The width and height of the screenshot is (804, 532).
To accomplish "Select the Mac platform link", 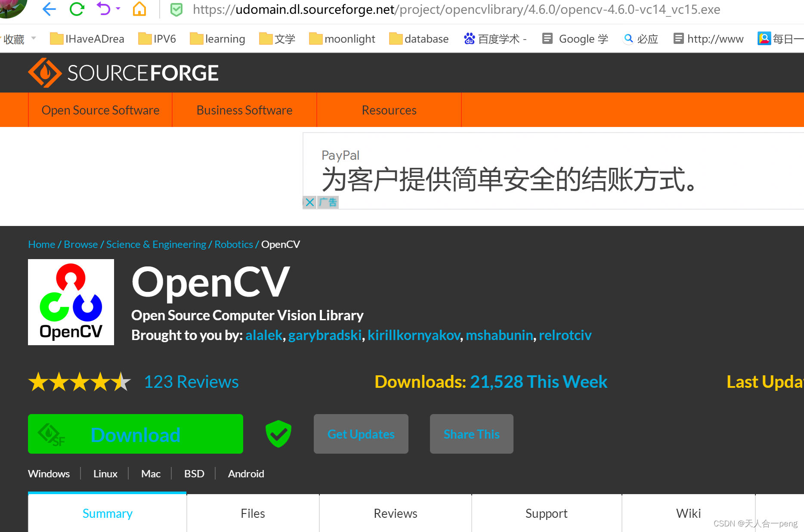I will [x=151, y=474].
